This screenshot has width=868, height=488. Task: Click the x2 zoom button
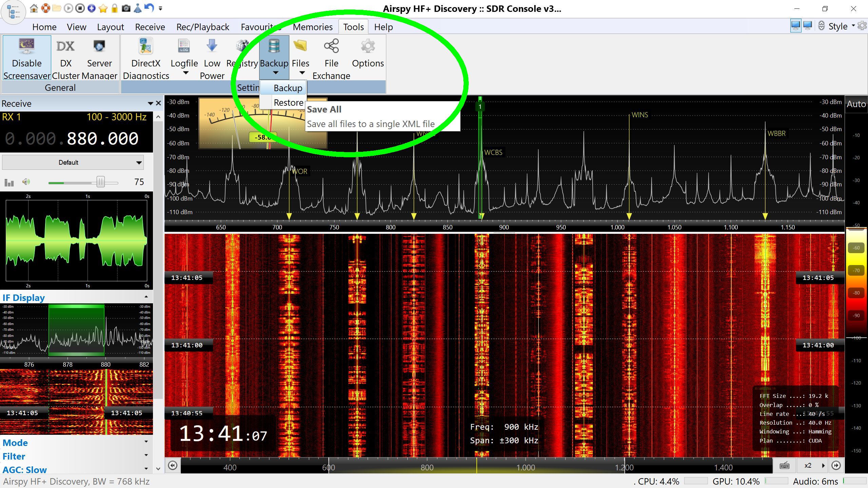(808, 466)
